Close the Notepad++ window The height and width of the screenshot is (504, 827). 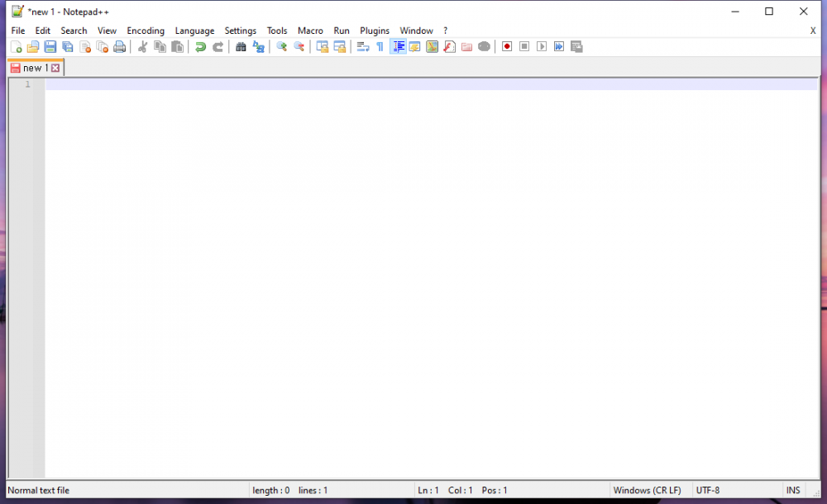click(x=803, y=12)
